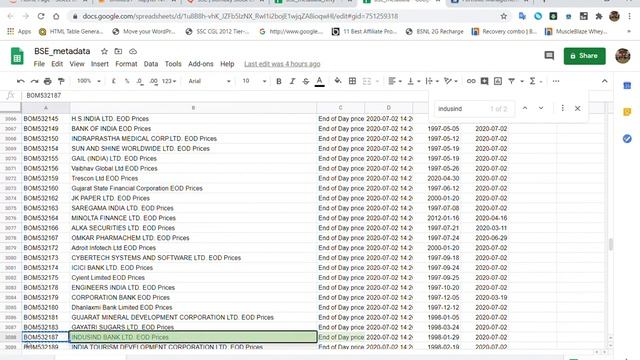Open Google Sheets home icon

pyautogui.click(x=17, y=56)
